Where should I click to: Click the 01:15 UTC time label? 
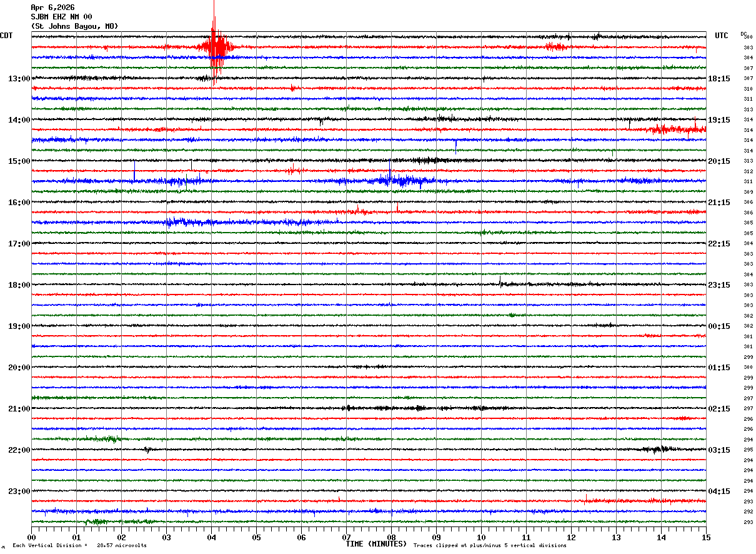point(719,368)
